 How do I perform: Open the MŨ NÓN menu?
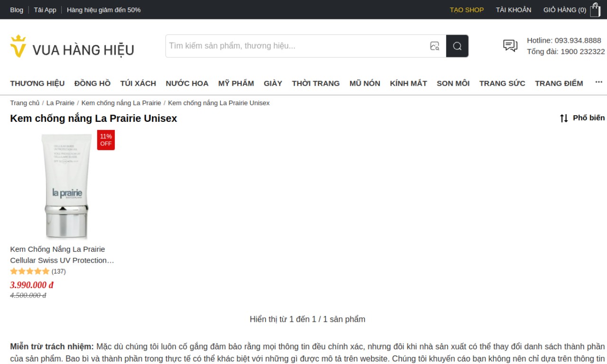pyautogui.click(x=365, y=83)
